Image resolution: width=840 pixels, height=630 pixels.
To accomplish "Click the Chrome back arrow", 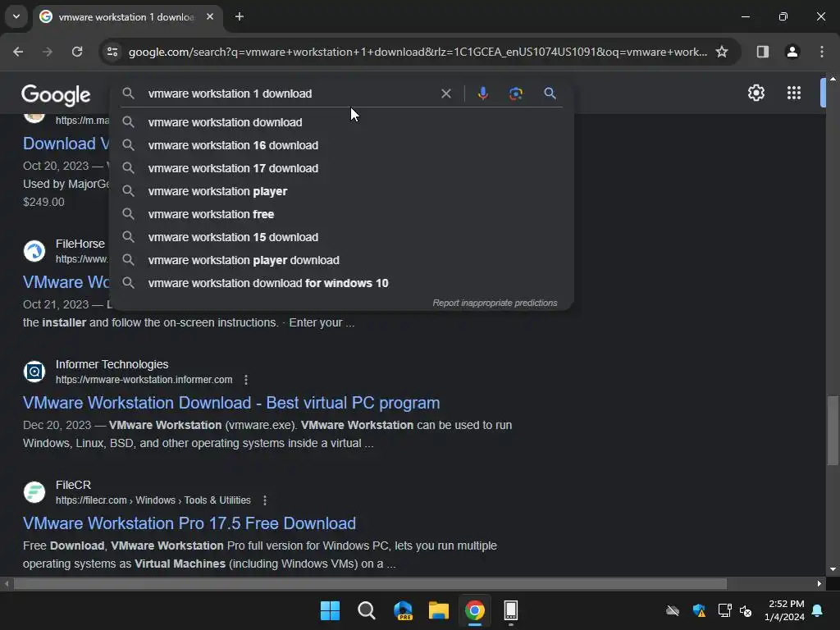I will pyautogui.click(x=18, y=52).
